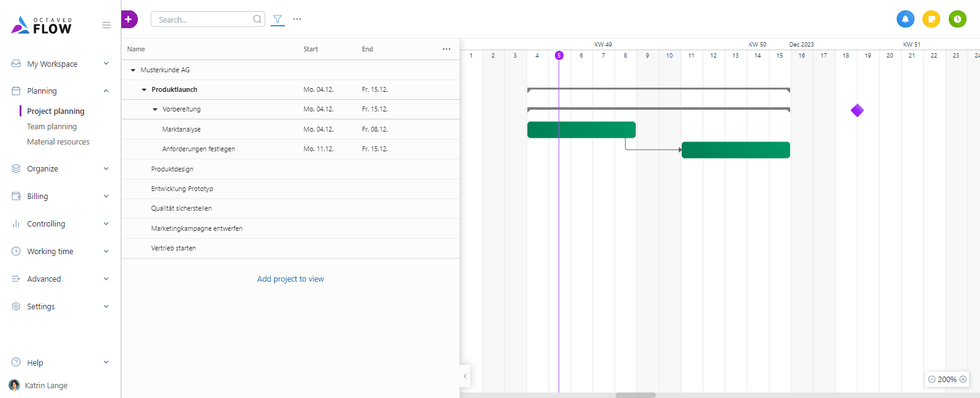Open the column options three-dot menu
Viewport: 980px width, 398px height.
point(447,49)
